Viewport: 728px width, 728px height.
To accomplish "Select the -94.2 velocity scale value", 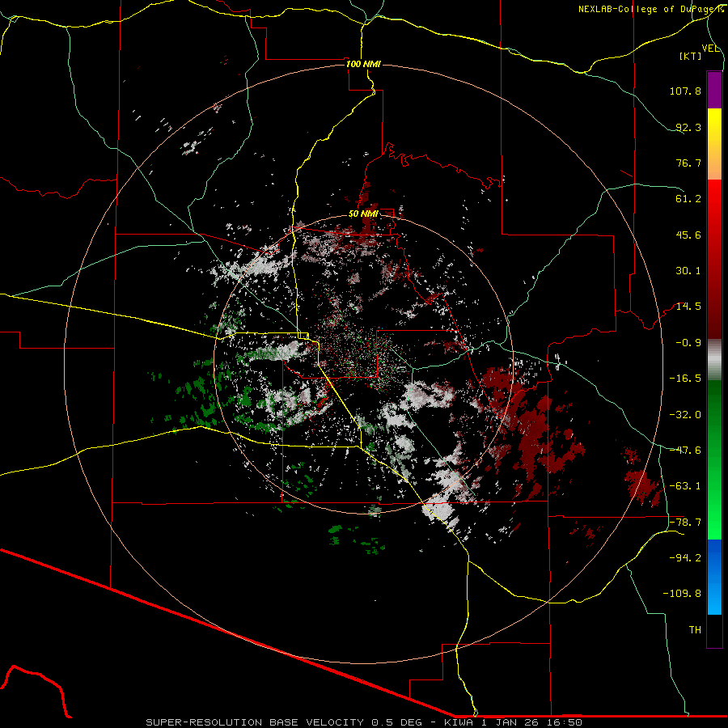I will coord(685,558).
